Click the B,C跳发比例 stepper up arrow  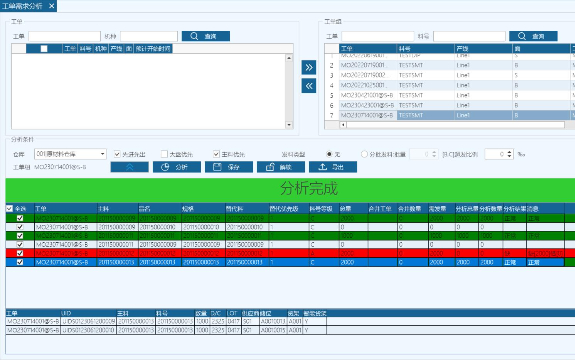coord(509,152)
